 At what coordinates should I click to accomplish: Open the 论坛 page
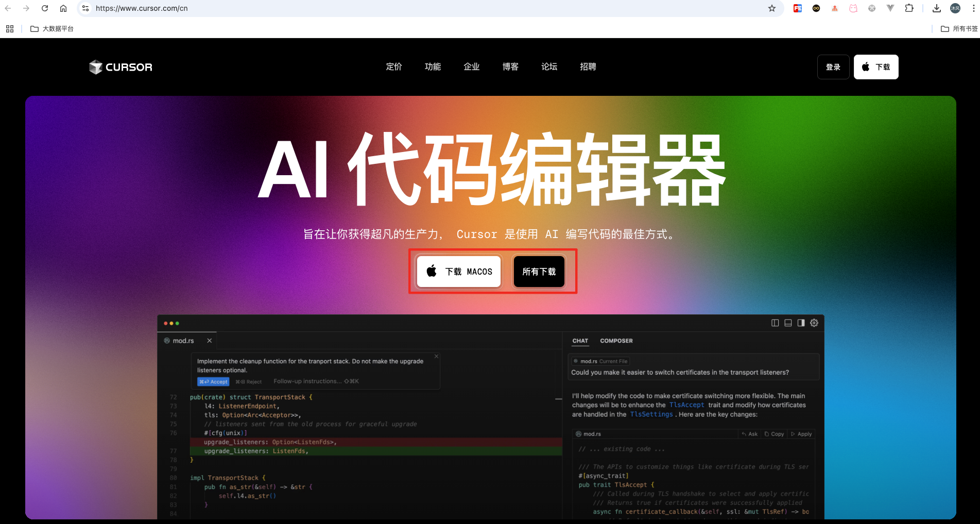click(549, 67)
